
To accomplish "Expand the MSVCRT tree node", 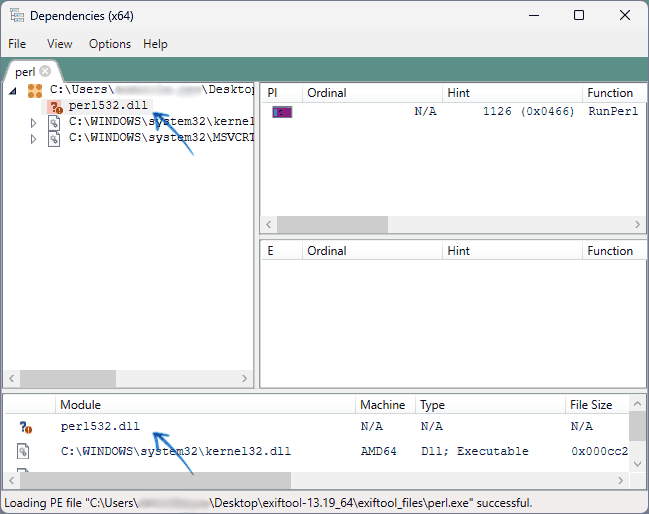I will (33, 138).
